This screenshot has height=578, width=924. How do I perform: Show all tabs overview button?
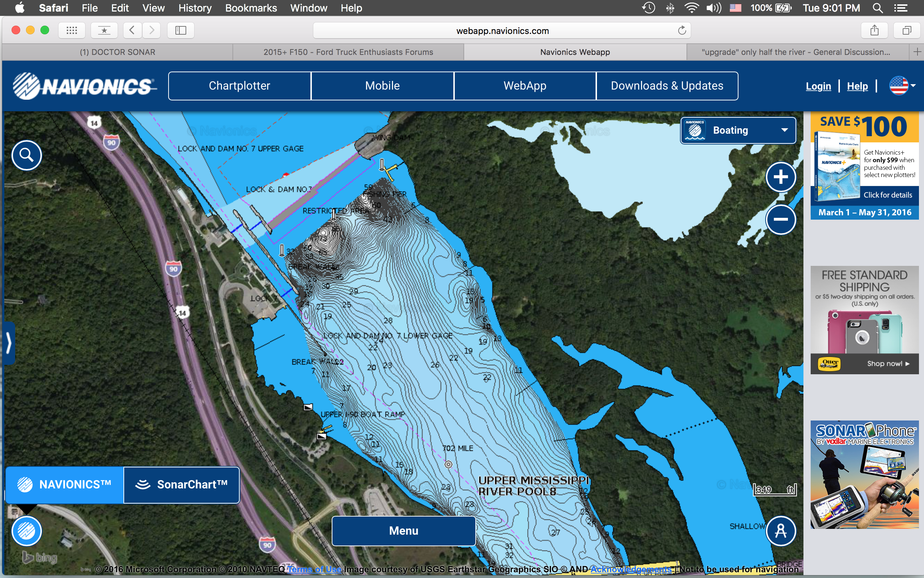(907, 30)
